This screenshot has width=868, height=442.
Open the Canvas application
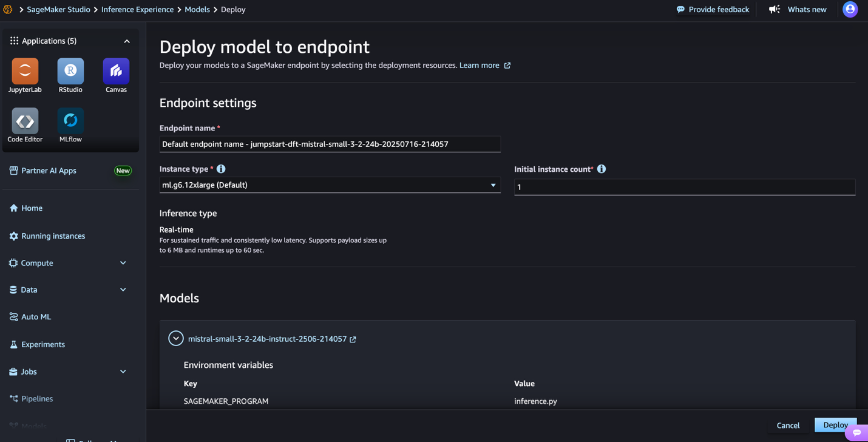116,72
